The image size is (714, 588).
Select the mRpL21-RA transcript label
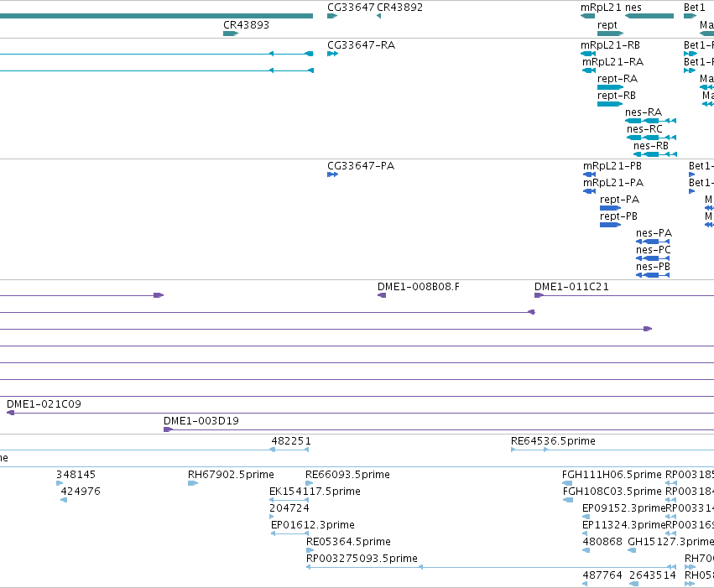[613, 62]
